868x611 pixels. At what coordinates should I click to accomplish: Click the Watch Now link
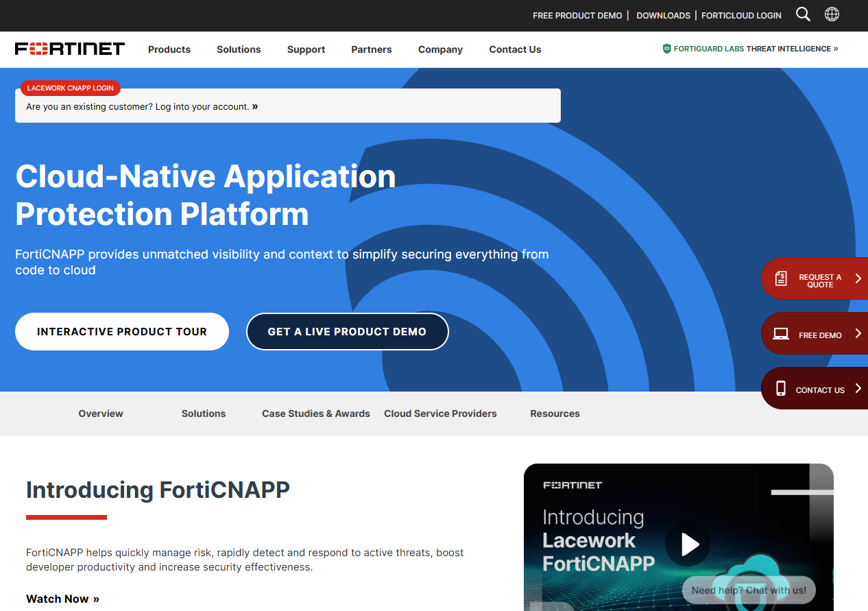click(62, 599)
